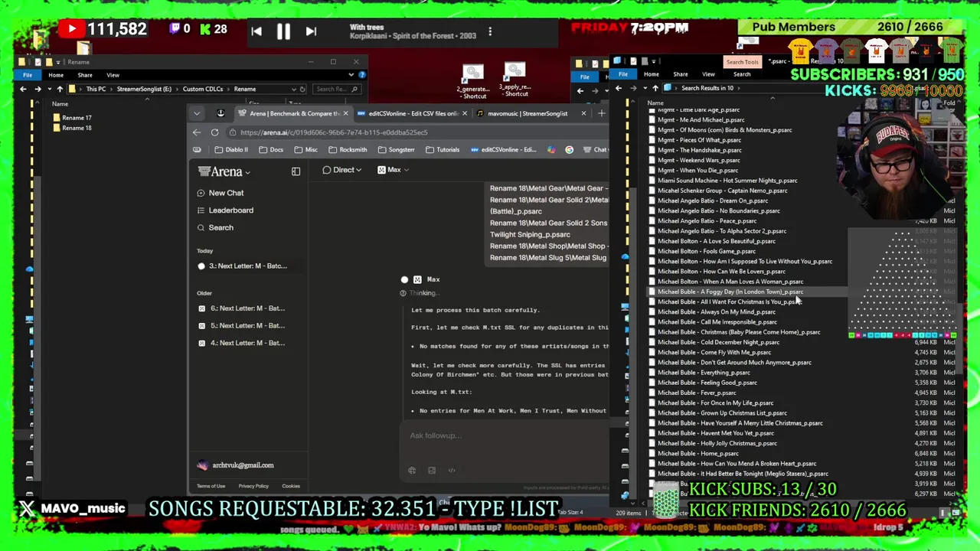980x551 pixels.
Task: Click the help icon in the Rename explorer window
Action: click(362, 75)
